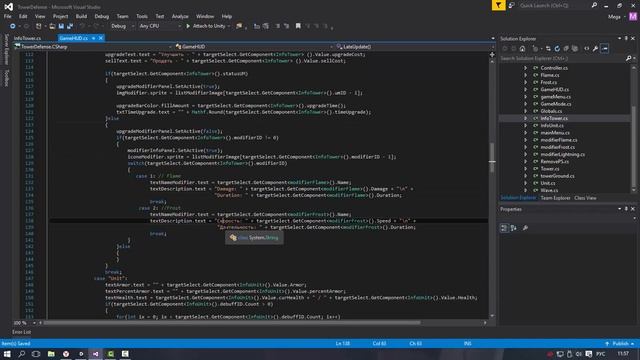Click the Mega account name
Image resolution: width=640 pixels, height=360 pixels.
[614, 17]
